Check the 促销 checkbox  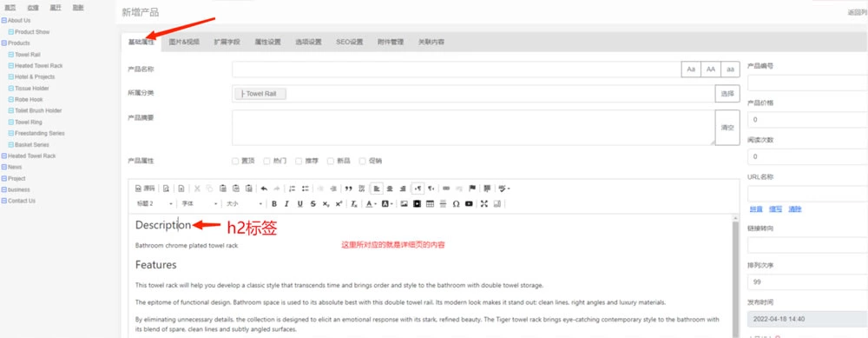coord(363,162)
